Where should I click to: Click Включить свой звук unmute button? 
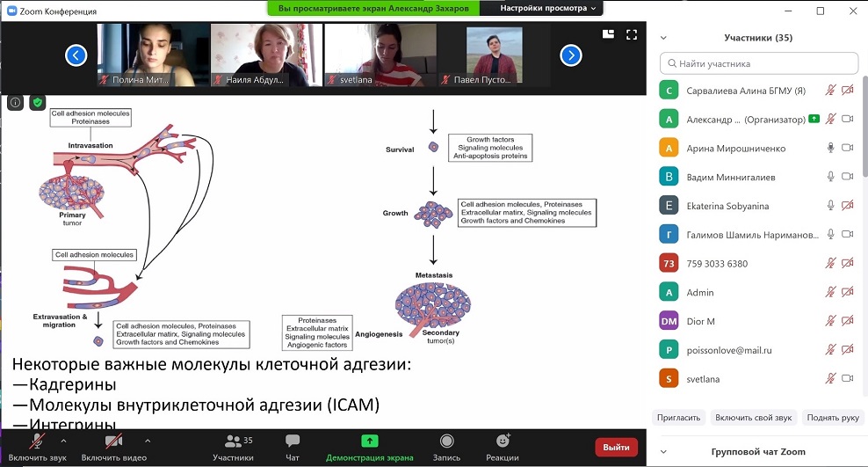coord(754,418)
